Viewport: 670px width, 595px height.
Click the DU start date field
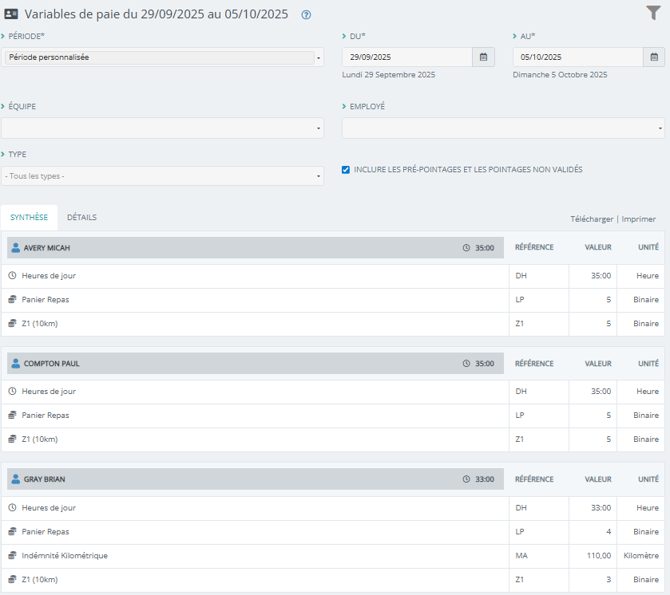click(x=406, y=58)
